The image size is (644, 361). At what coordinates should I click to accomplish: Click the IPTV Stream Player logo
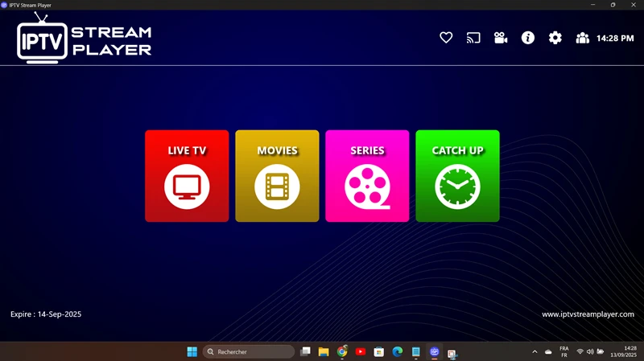pos(84,38)
